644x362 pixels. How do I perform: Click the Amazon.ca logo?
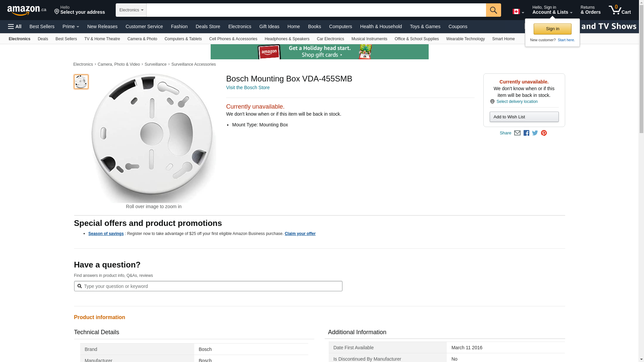click(26, 10)
